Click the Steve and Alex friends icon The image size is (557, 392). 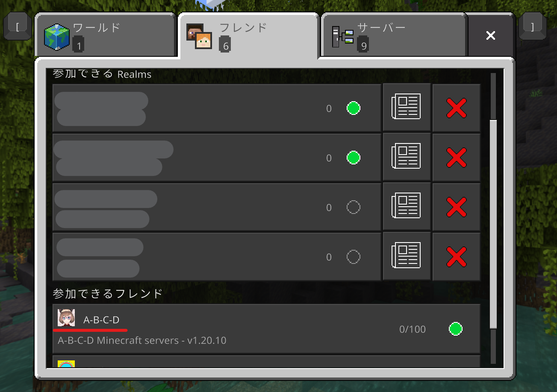coord(199,36)
